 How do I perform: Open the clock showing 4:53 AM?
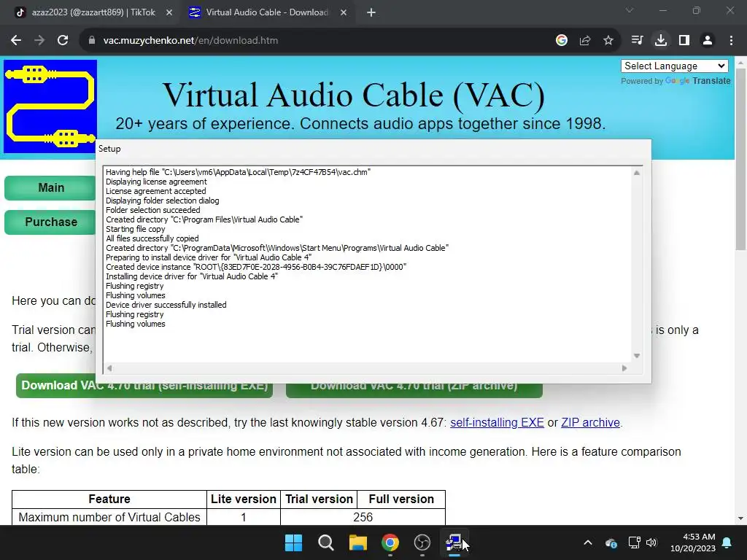(x=693, y=542)
